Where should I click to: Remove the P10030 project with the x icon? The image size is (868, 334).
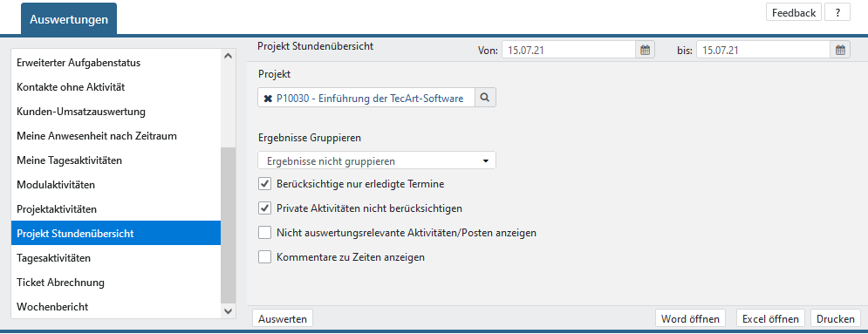[x=268, y=98]
